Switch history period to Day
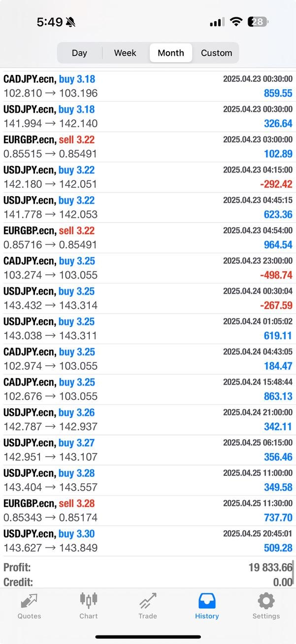 tap(79, 53)
